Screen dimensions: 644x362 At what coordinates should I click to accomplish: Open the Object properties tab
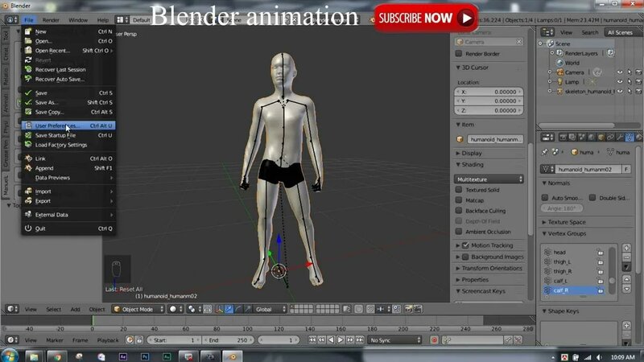[601, 138]
